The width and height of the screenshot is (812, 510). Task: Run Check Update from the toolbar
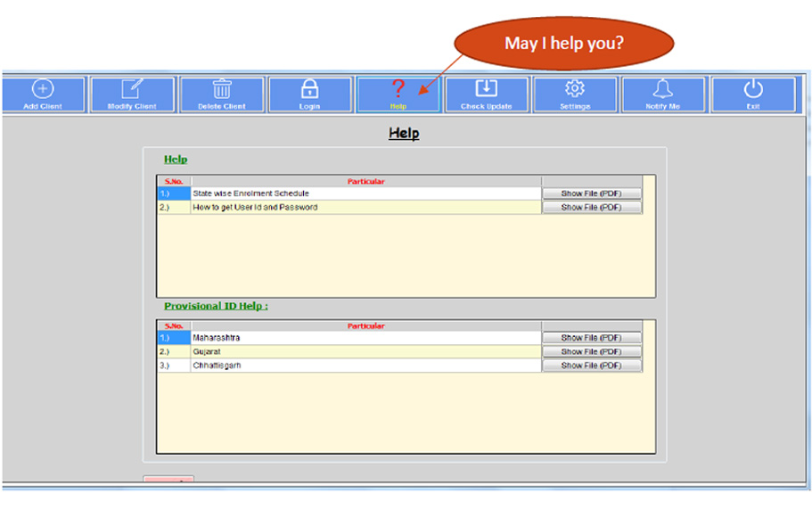click(x=486, y=89)
